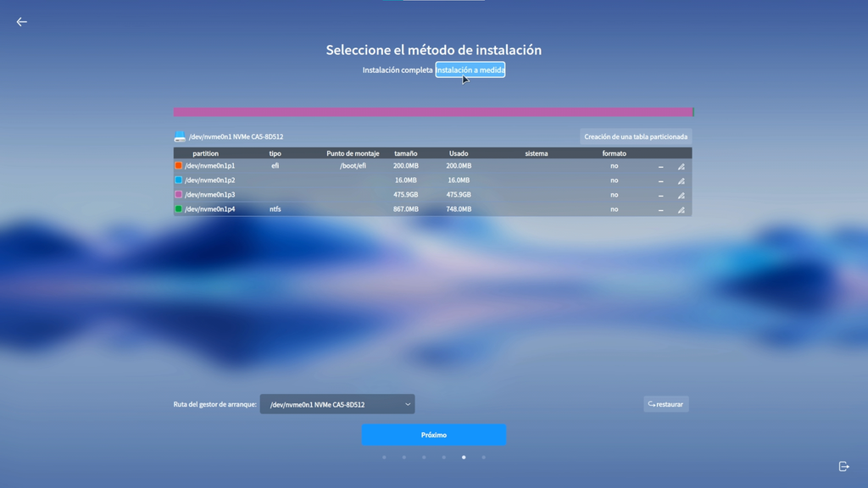Select the /dev/nvme0n1p3 partition name
This screenshot has width=868, height=488.
[x=210, y=194]
